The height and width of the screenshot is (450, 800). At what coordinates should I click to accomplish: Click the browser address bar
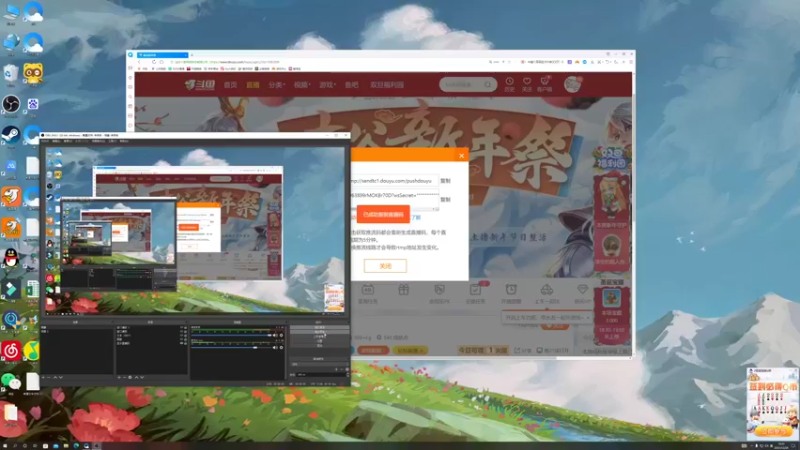tap(327, 62)
